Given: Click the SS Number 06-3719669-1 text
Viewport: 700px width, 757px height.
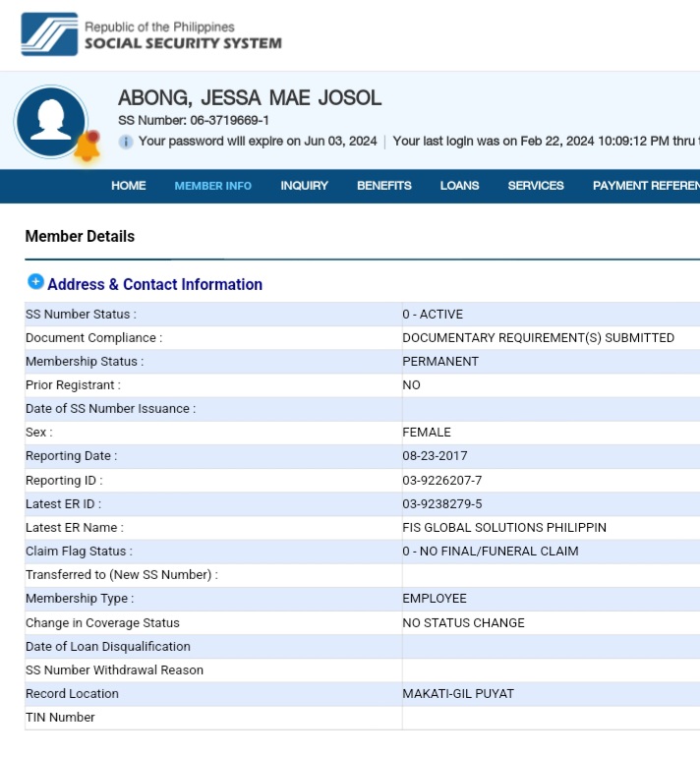Looking at the screenshot, I should (x=194, y=120).
